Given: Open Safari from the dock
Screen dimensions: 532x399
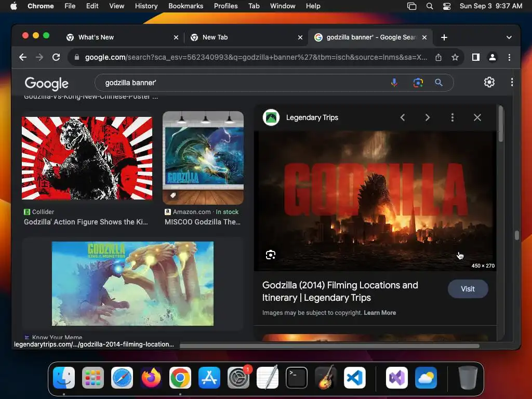Looking at the screenshot, I should pyautogui.click(x=122, y=378).
